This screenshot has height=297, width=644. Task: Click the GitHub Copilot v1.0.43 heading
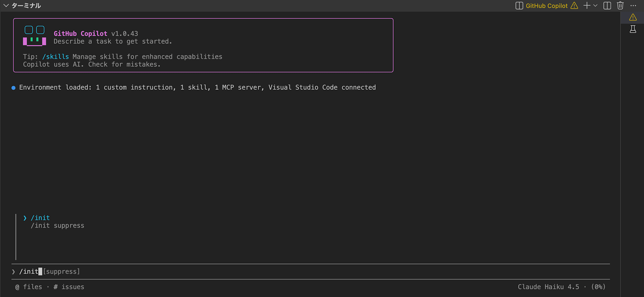[x=96, y=34]
